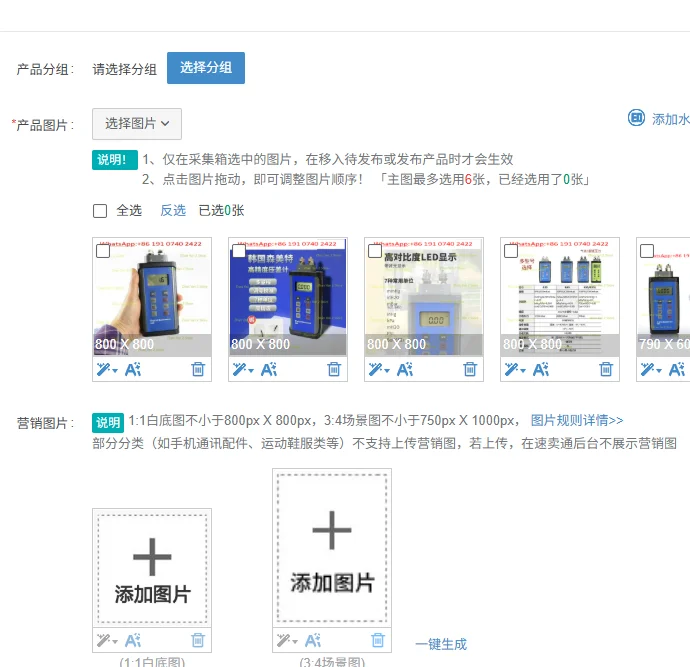Add a 1:1 white background marketing image
The height and width of the screenshot is (667, 690).
tap(152, 568)
